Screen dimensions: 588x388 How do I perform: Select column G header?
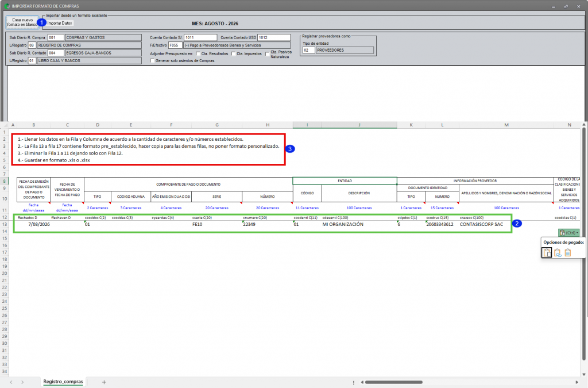pos(216,125)
